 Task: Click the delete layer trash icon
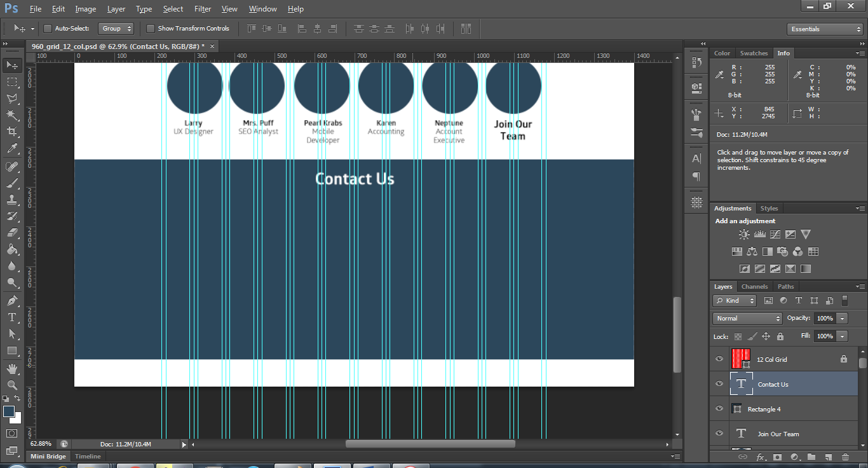[x=845, y=457]
